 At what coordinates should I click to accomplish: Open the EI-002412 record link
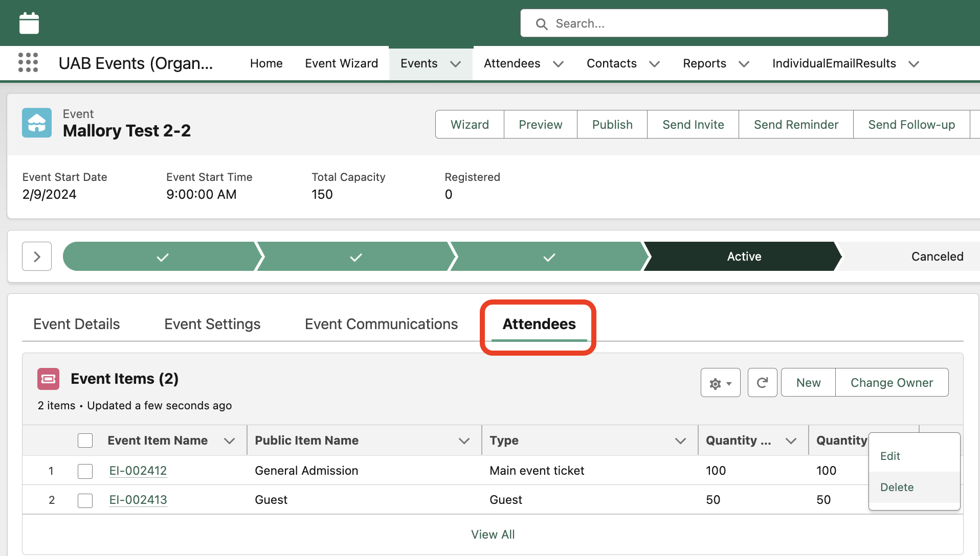[x=137, y=471]
